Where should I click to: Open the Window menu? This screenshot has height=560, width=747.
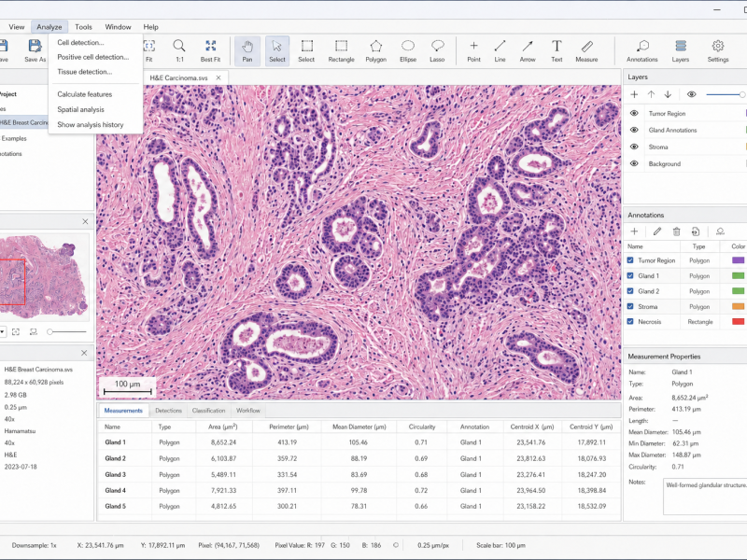[118, 27]
